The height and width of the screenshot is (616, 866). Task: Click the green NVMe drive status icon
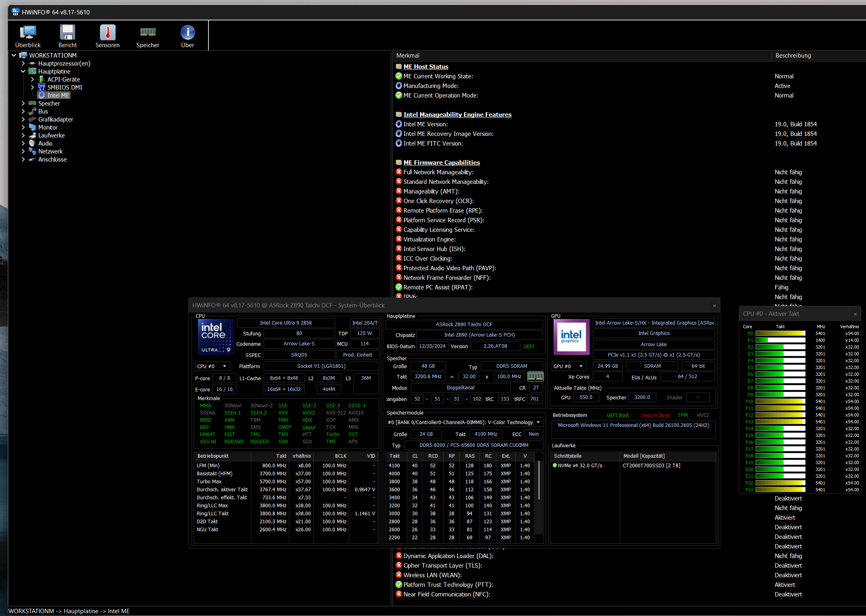(x=555, y=465)
